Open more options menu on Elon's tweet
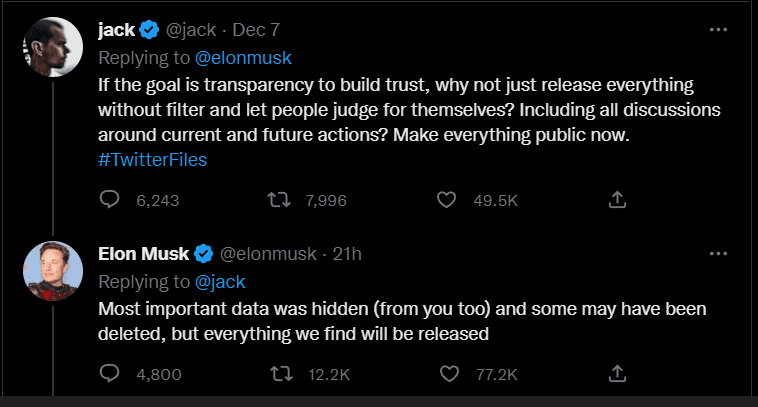The width and height of the screenshot is (758, 407). (x=717, y=254)
